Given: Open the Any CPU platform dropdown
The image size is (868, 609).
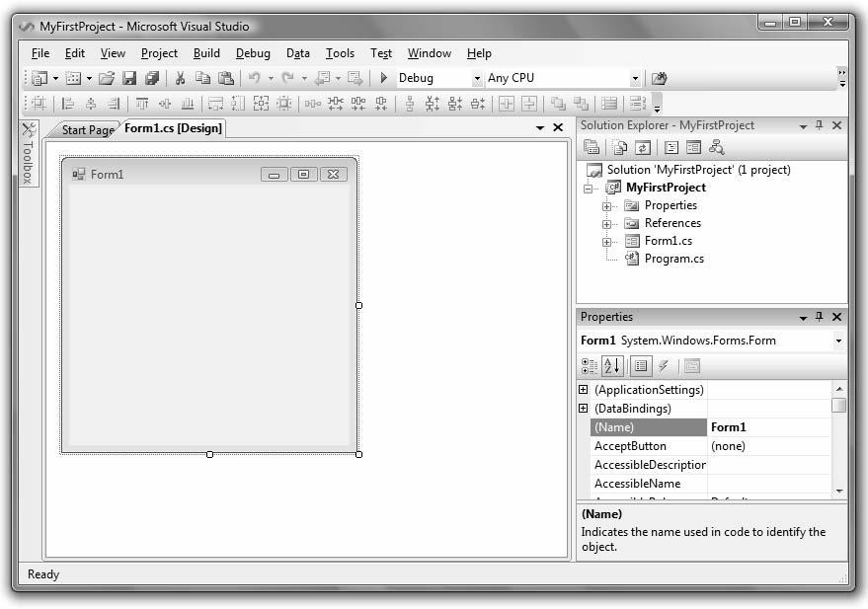Looking at the screenshot, I should coord(636,79).
